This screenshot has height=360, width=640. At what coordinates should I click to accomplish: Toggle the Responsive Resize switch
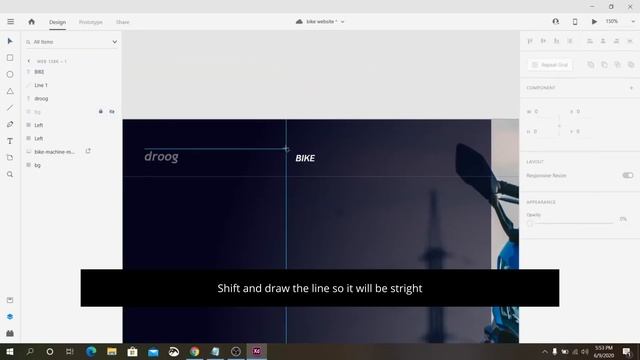pos(627,175)
